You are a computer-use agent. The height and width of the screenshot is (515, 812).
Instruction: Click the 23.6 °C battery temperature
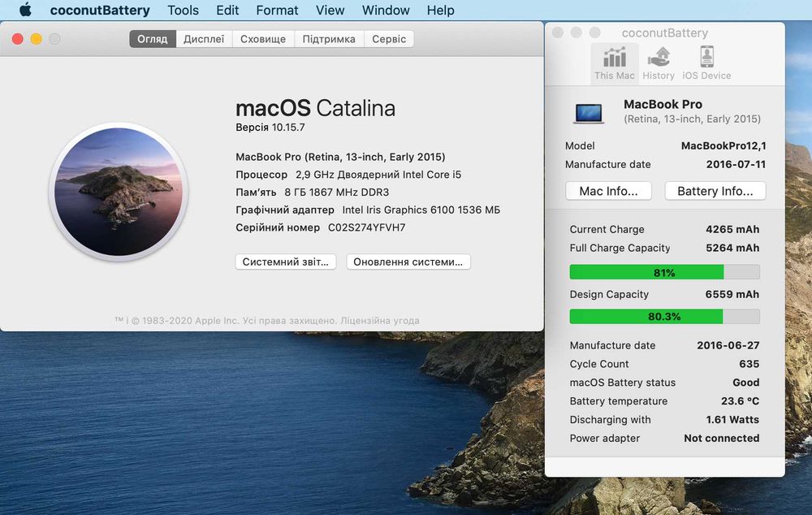point(740,401)
